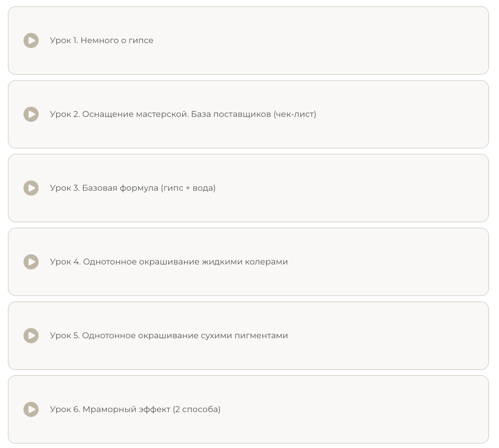
Task: Start Урок 4 using its play icon
Action: (x=31, y=262)
